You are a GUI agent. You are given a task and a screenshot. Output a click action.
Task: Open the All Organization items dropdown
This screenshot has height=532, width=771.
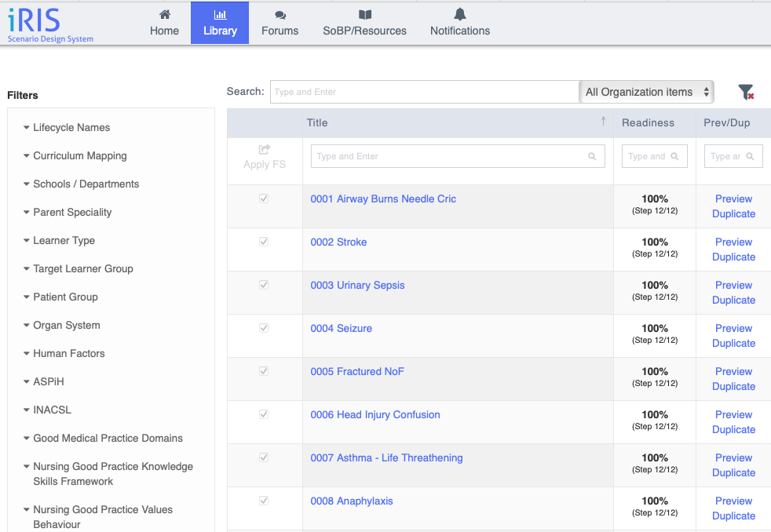coord(647,92)
